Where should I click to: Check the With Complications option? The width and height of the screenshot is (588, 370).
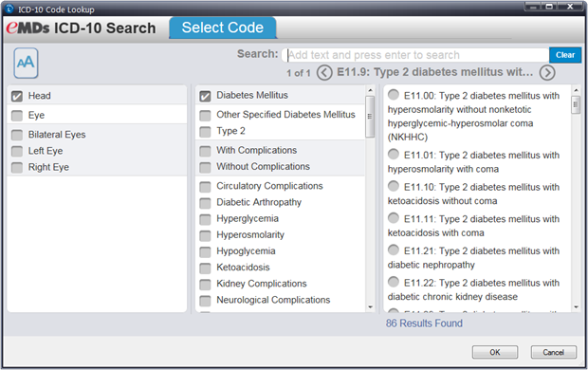[205, 151]
